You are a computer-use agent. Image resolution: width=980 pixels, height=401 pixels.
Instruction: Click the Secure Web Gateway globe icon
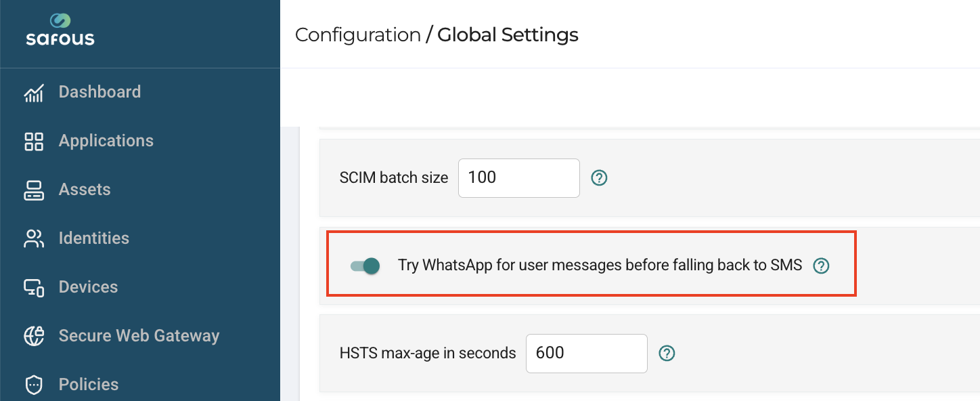[34, 336]
